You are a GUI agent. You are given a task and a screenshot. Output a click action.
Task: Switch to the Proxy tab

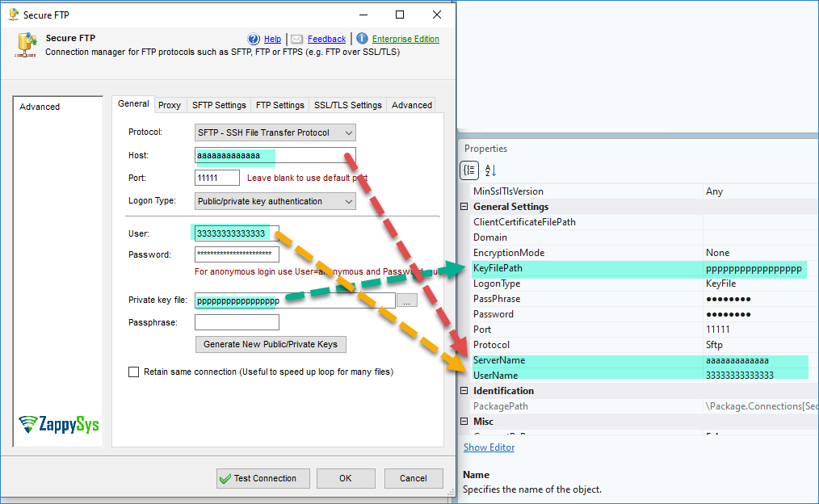pos(170,105)
